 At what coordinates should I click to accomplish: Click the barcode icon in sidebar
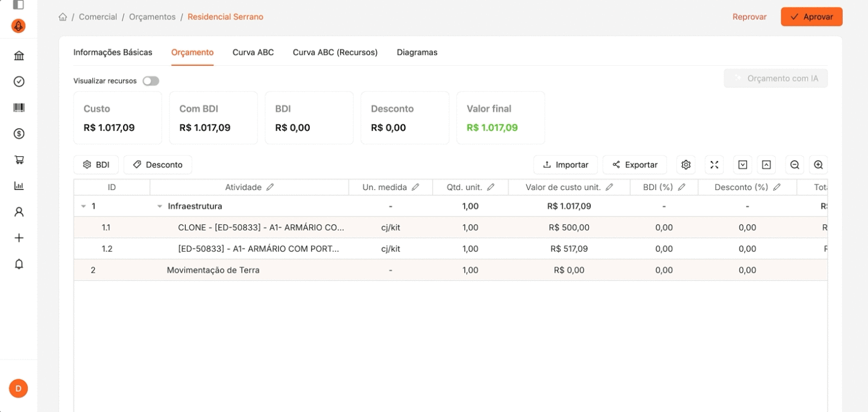(19, 107)
